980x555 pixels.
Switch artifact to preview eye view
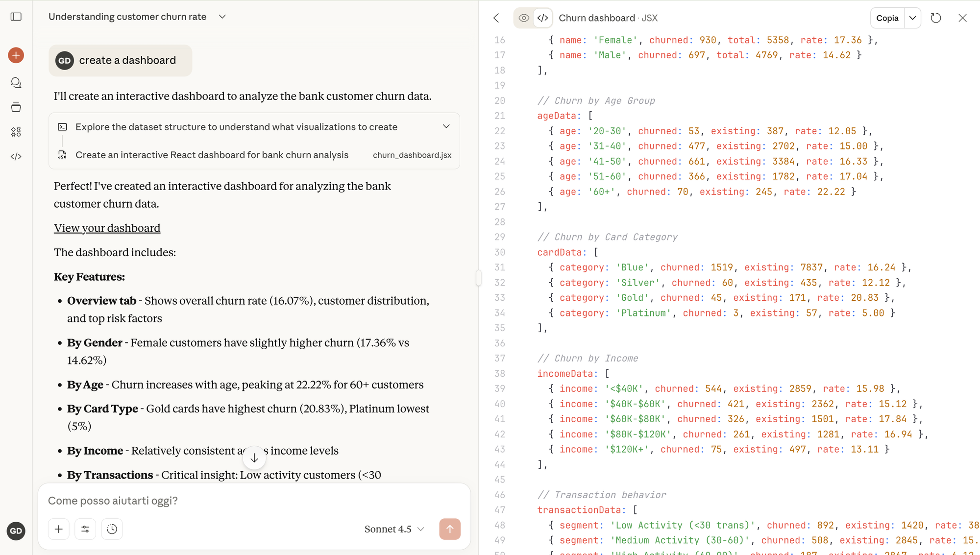pos(524,18)
